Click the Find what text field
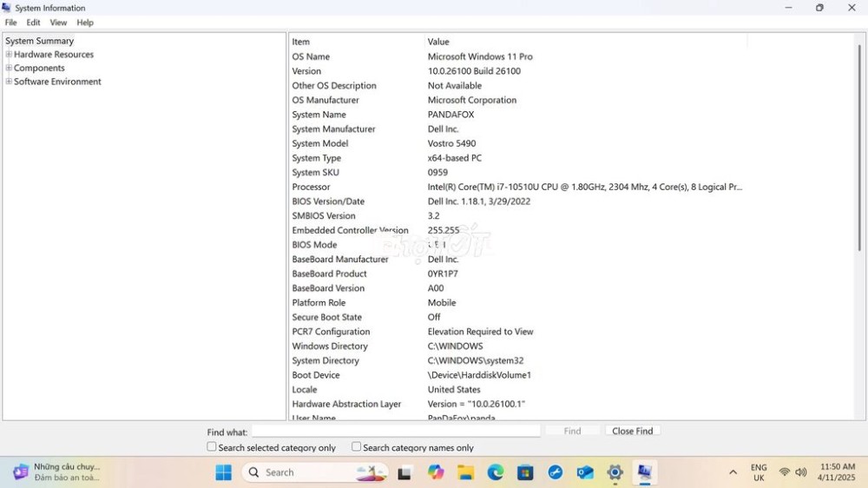Image resolution: width=868 pixels, height=488 pixels. point(397,431)
